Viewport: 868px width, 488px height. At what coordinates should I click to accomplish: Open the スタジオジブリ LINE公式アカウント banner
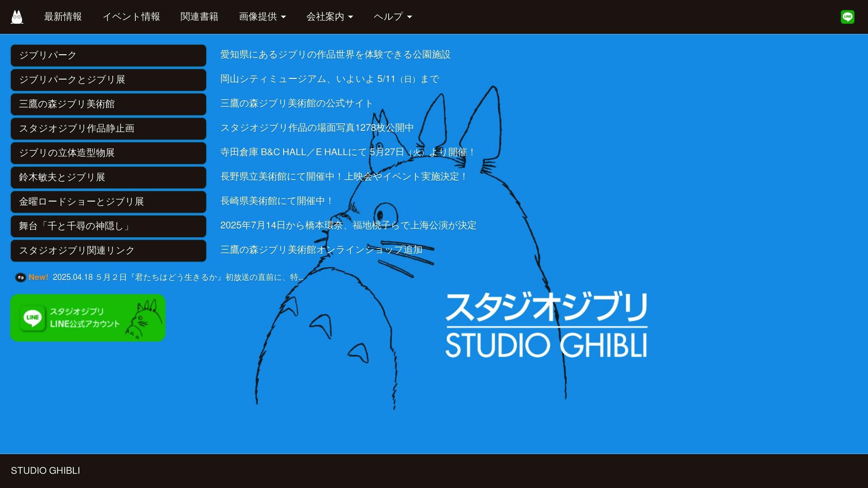click(x=88, y=318)
